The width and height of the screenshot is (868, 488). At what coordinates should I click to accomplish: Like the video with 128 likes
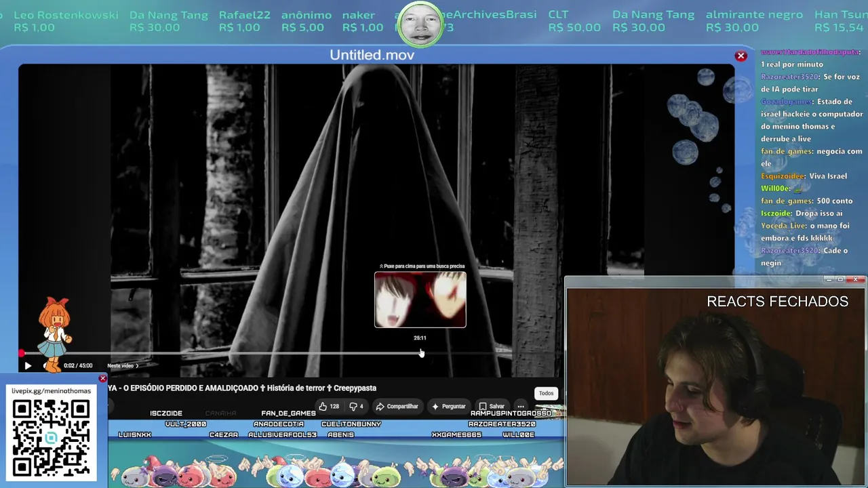click(x=329, y=407)
